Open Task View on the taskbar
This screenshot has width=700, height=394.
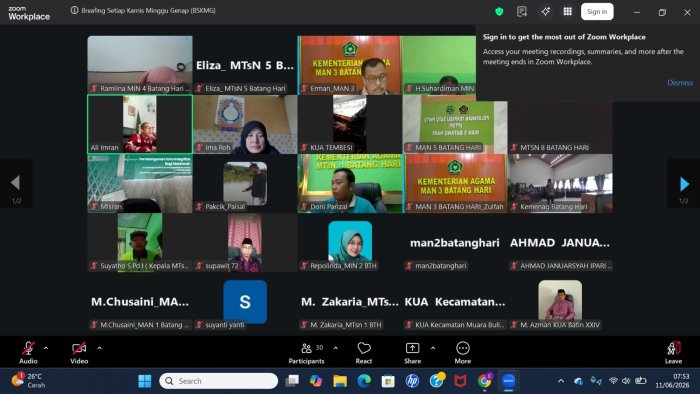tap(292, 381)
